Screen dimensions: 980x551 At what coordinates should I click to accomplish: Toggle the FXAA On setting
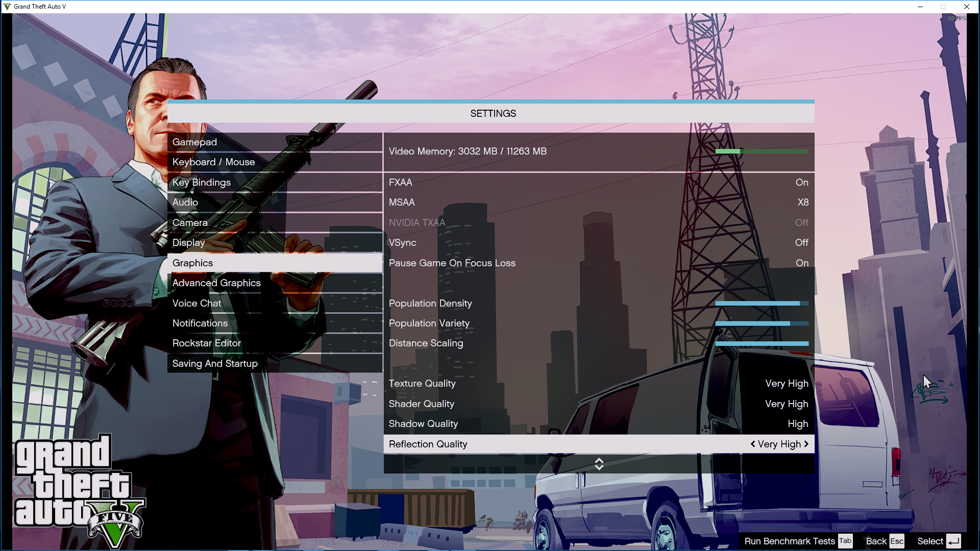801,182
